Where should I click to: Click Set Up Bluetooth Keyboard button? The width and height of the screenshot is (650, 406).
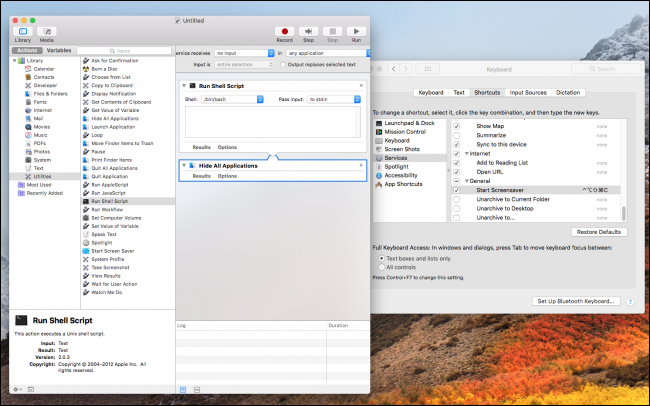point(576,301)
